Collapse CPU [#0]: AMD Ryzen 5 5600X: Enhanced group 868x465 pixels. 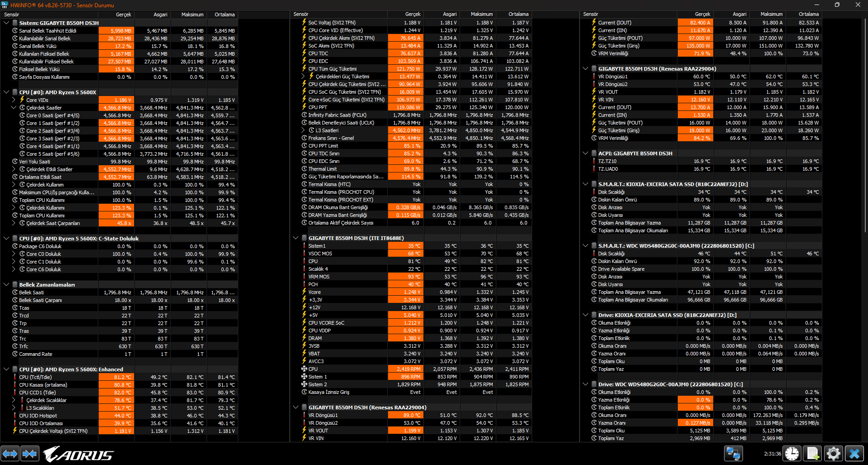coord(6,369)
